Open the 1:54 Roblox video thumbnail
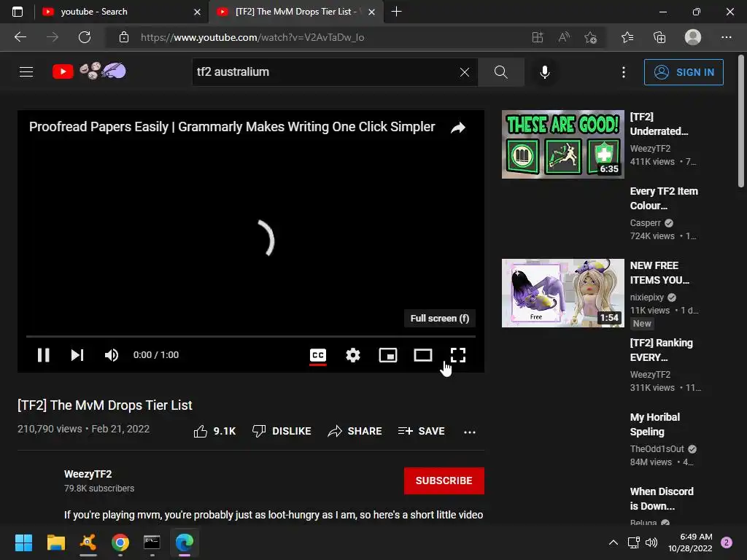Image resolution: width=747 pixels, height=560 pixels. point(562,293)
